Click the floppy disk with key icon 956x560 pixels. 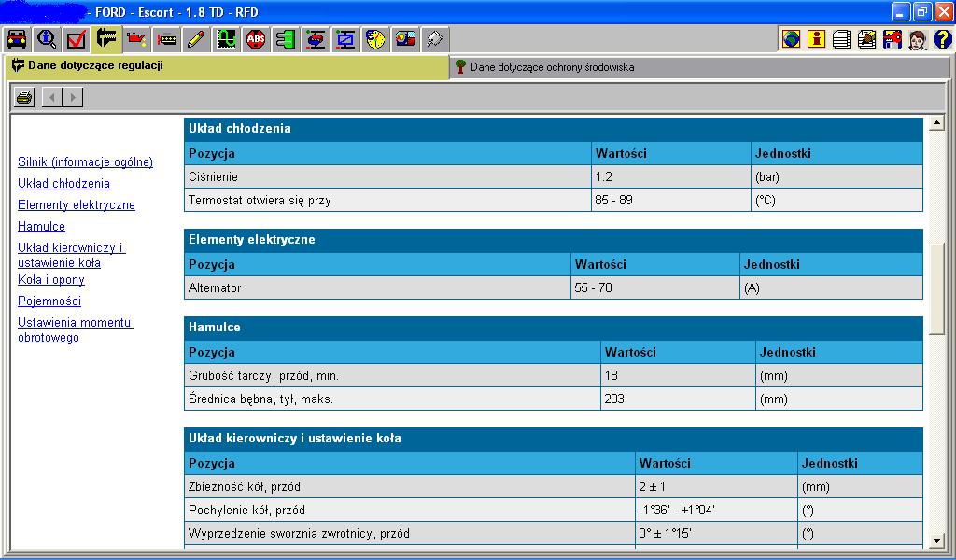(x=892, y=39)
